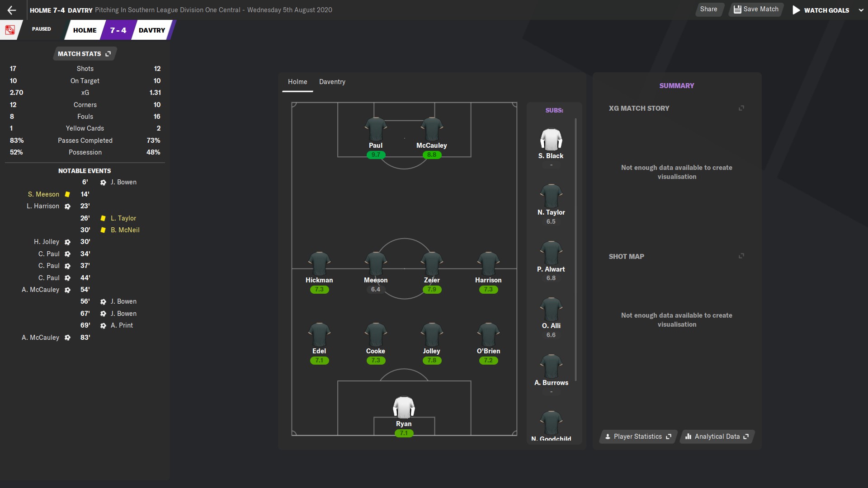The width and height of the screenshot is (868, 488).
Task: Click Ryan's goalkeeper shirt icon
Action: click(404, 407)
